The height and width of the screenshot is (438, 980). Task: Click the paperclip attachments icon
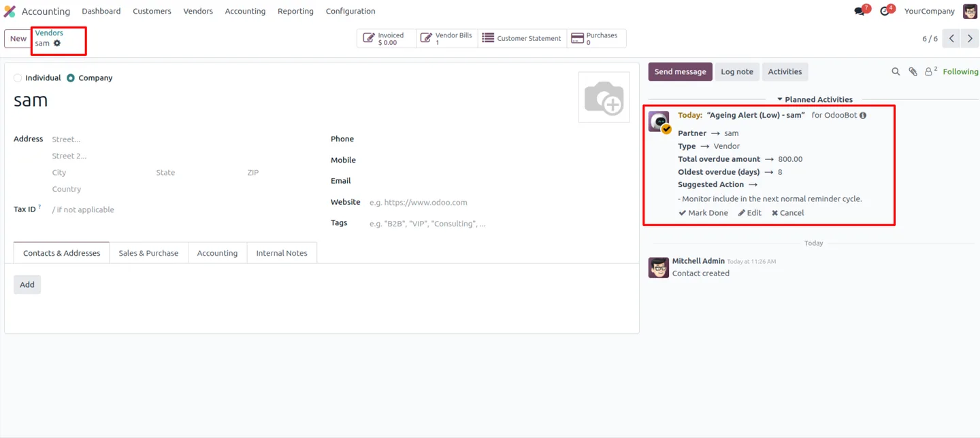click(x=913, y=71)
